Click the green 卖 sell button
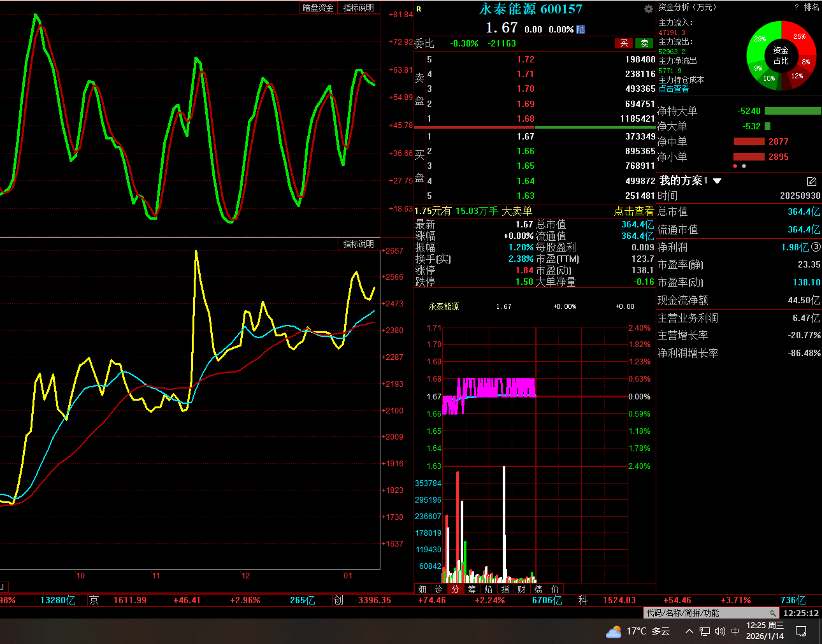 [645, 43]
